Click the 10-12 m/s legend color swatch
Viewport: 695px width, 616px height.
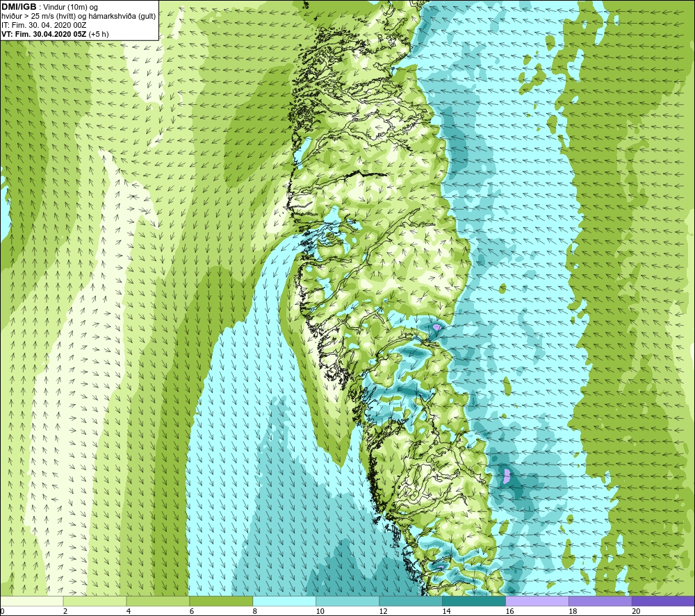pos(347,601)
